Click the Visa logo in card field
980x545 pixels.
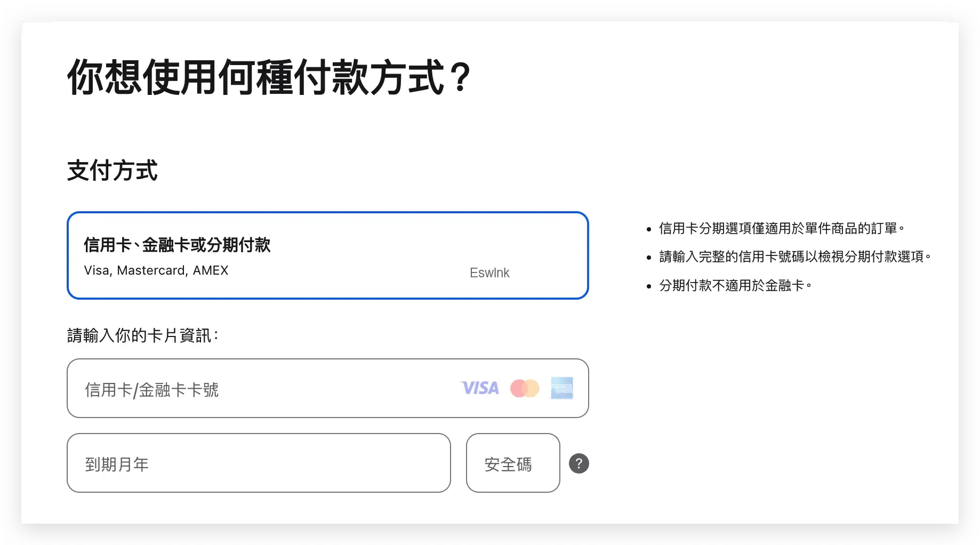[x=479, y=388]
